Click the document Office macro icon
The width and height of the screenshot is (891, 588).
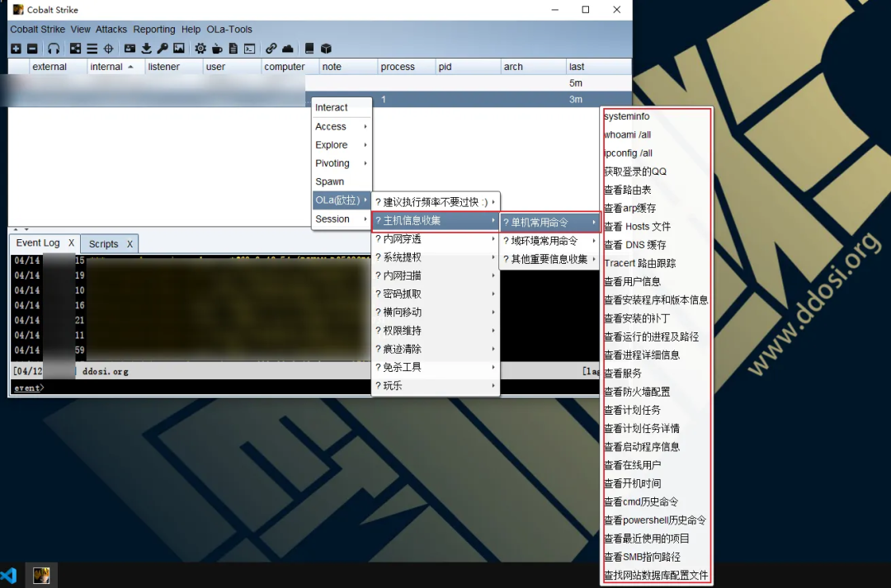(x=233, y=49)
